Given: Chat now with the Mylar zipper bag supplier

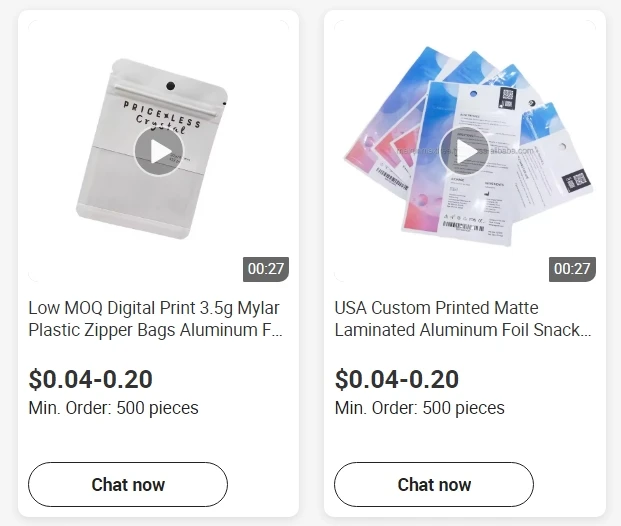Looking at the screenshot, I should point(128,485).
